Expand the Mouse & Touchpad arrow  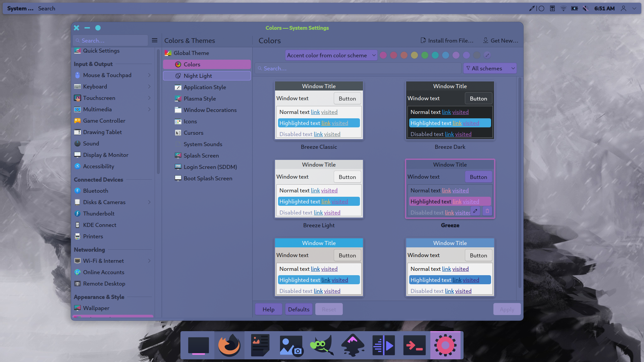tap(149, 75)
